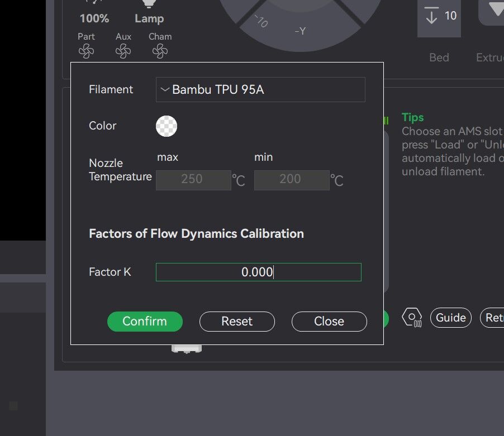Screen dimensions: 504x436
Task: Move bed down 10 button
Action: (439, 16)
